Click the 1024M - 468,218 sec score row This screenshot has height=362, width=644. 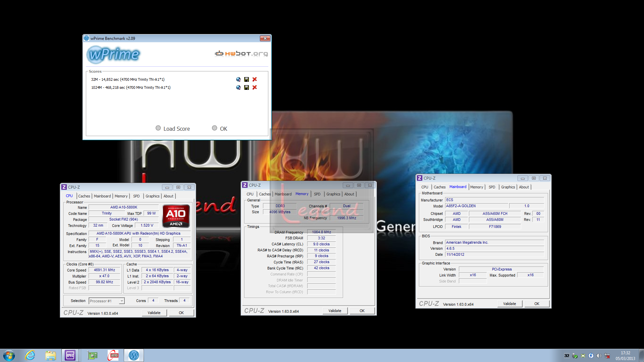click(x=131, y=87)
